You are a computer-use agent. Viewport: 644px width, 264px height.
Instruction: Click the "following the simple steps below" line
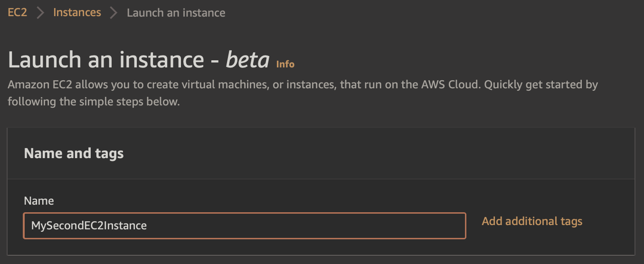(x=94, y=102)
